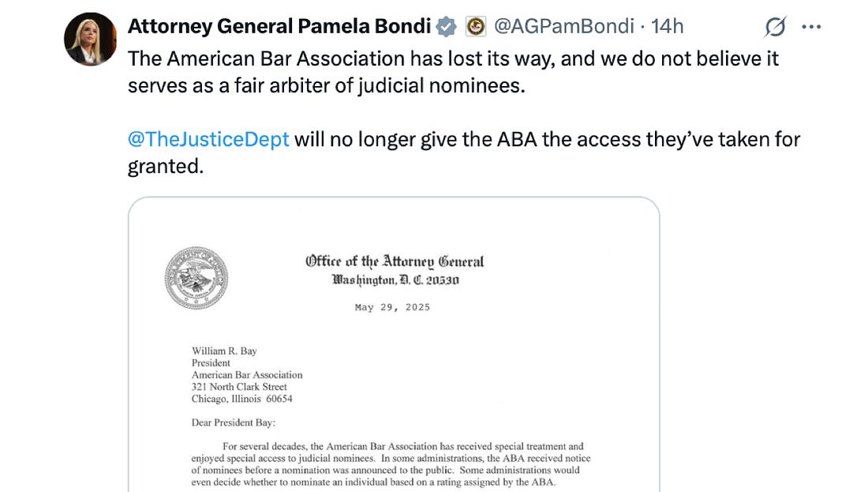Click the Justice Department seal in the letter

(196, 278)
